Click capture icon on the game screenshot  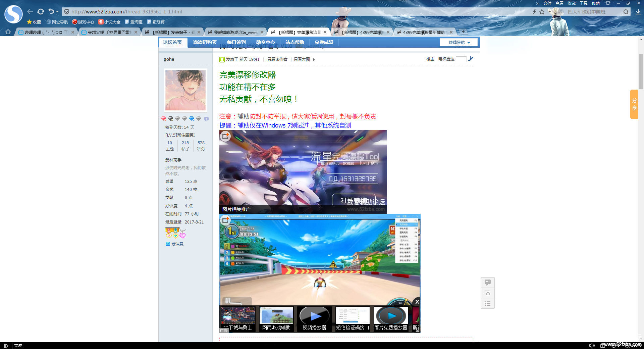[x=225, y=220]
